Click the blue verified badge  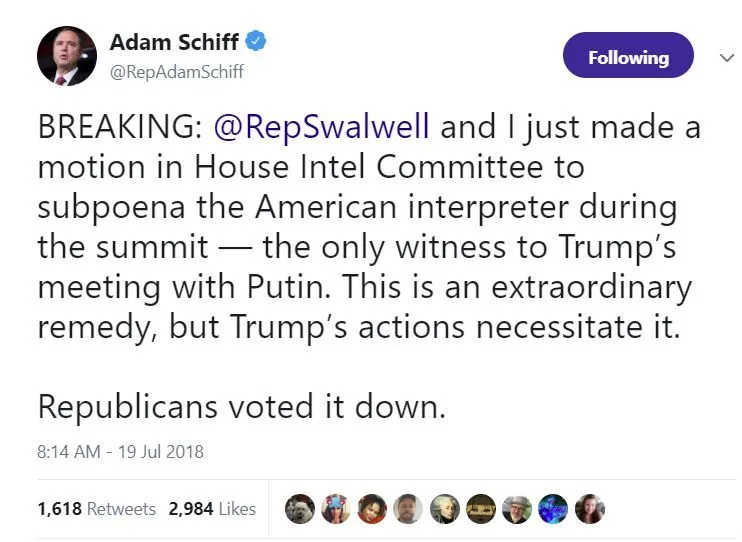pyautogui.click(x=257, y=42)
